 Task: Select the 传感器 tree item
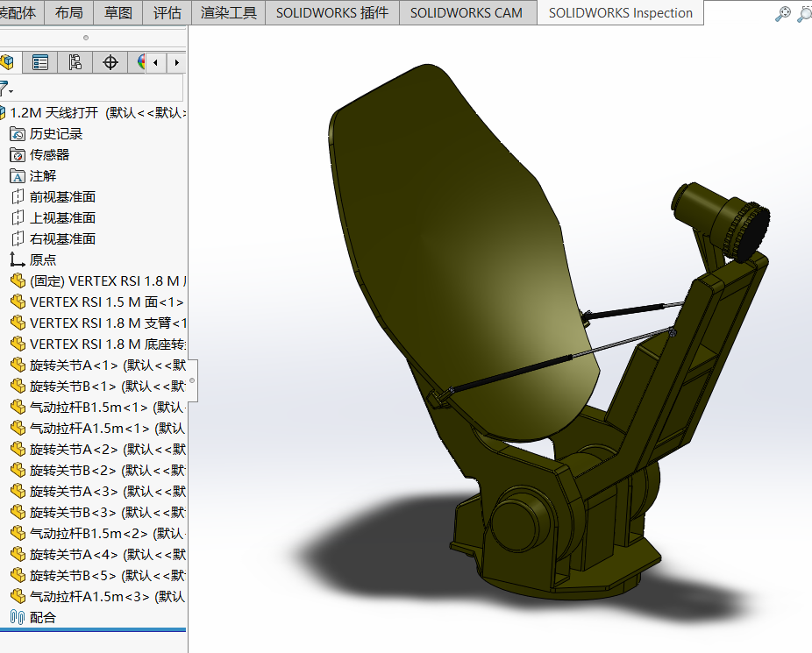click(x=49, y=155)
